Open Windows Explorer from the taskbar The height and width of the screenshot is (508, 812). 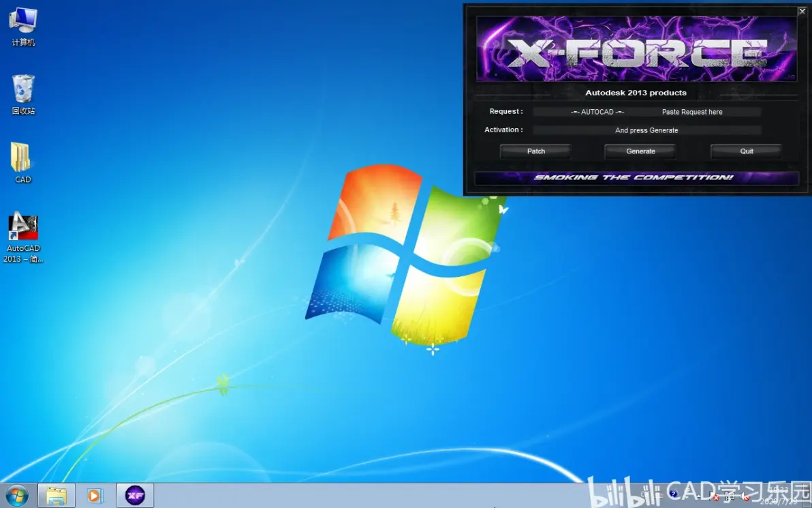tap(57, 496)
